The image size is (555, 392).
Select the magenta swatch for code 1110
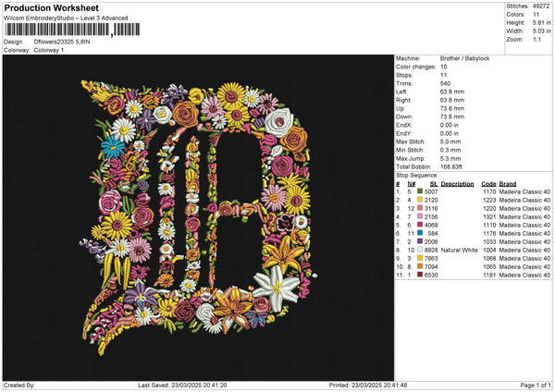coord(420,225)
